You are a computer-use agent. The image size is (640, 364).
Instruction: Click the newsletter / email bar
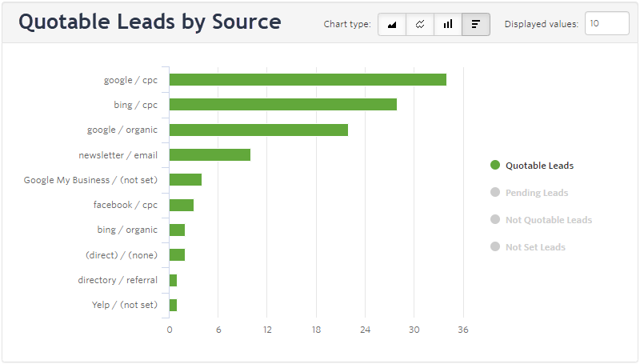(210, 154)
